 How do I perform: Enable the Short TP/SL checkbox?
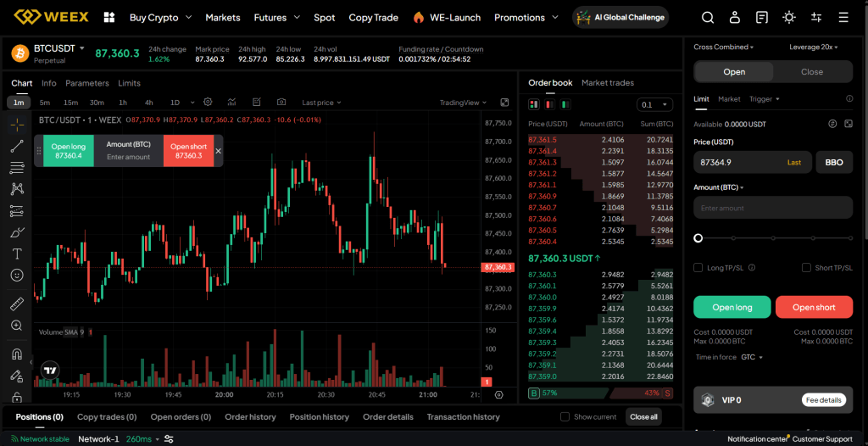coord(807,268)
